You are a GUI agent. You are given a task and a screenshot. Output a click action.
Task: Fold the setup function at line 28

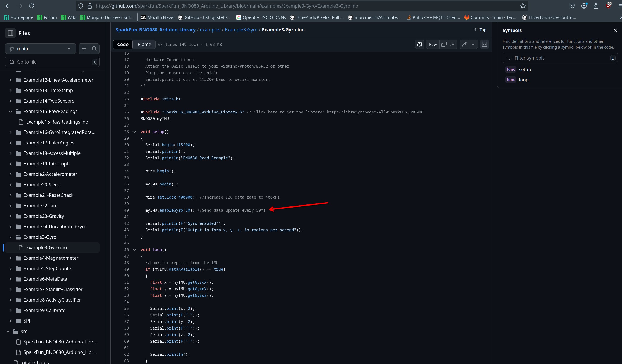click(134, 132)
